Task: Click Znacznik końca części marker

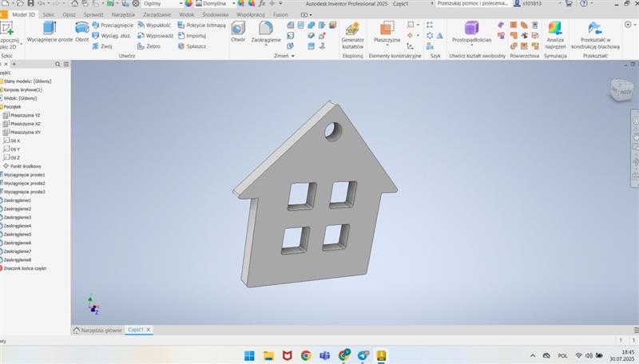Action: pos(23,269)
